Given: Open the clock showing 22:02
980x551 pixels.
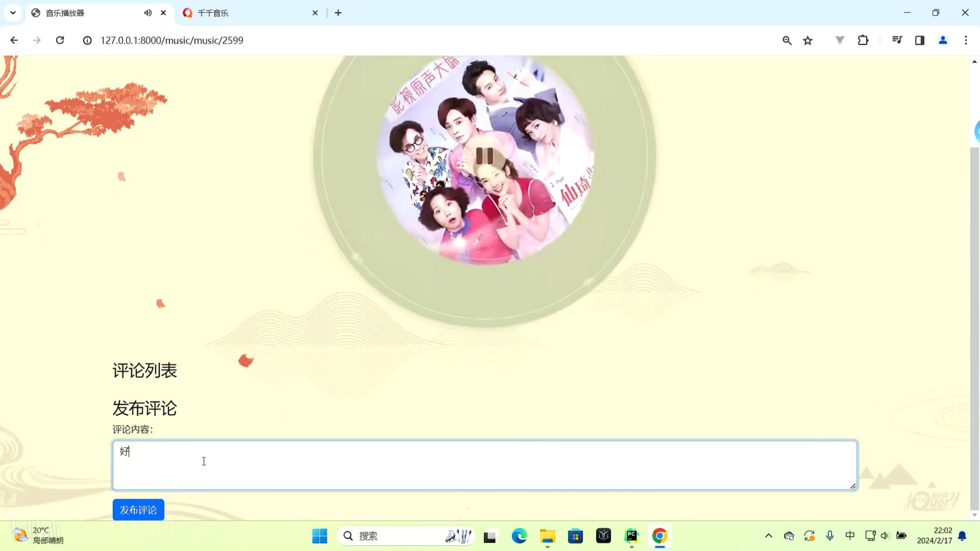Looking at the screenshot, I should (934, 536).
